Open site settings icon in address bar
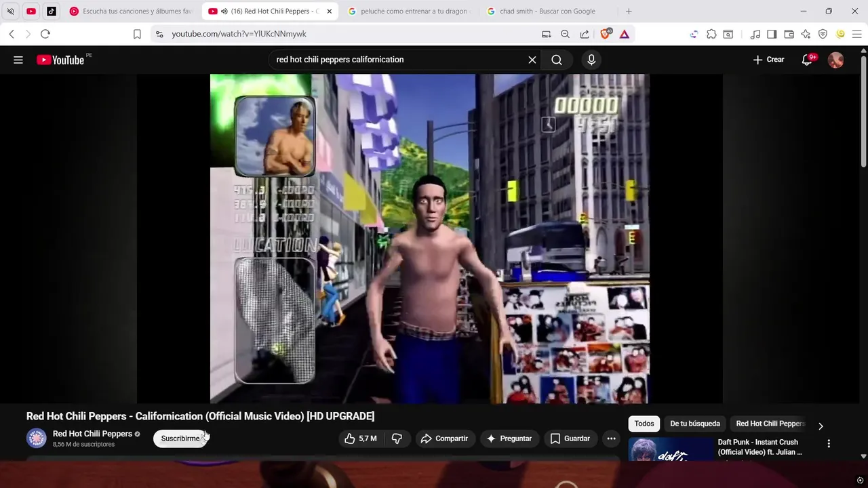The image size is (868, 488). pyautogui.click(x=159, y=34)
